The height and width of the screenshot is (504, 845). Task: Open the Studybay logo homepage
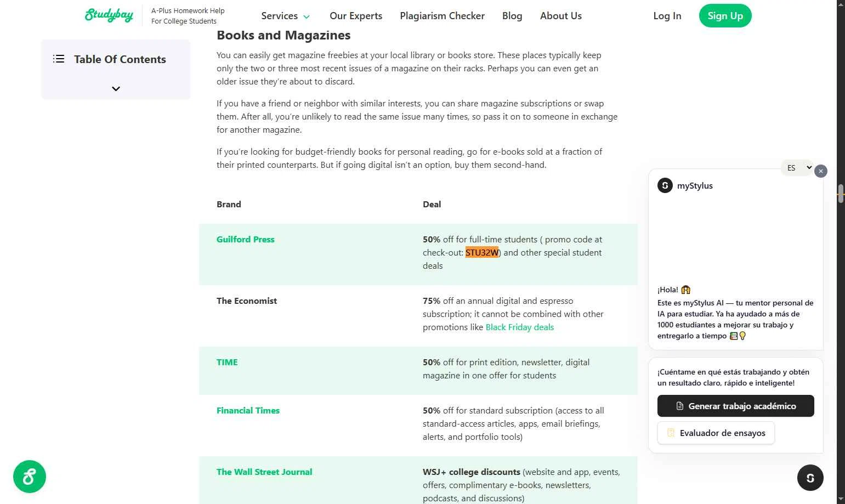pyautogui.click(x=109, y=15)
